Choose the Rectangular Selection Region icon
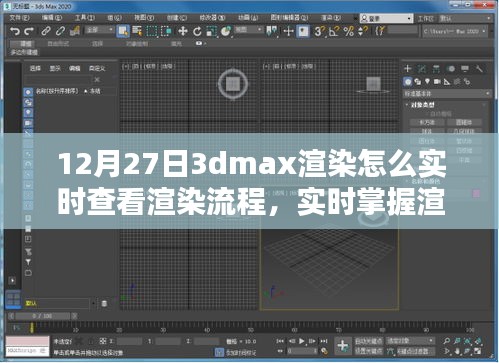Image resolution: width=499 pixels, height=363 pixels. click(152, 31)
